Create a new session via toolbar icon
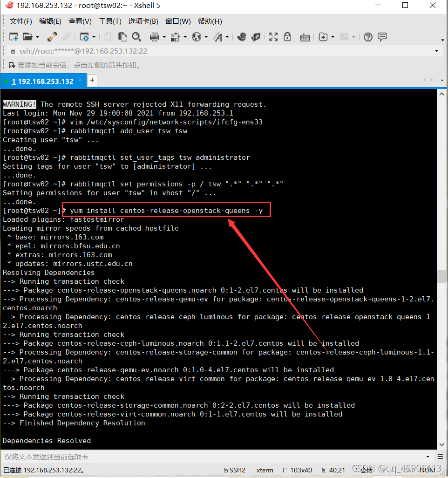Viewport: 448px width, 478px height. pos(14,37)
